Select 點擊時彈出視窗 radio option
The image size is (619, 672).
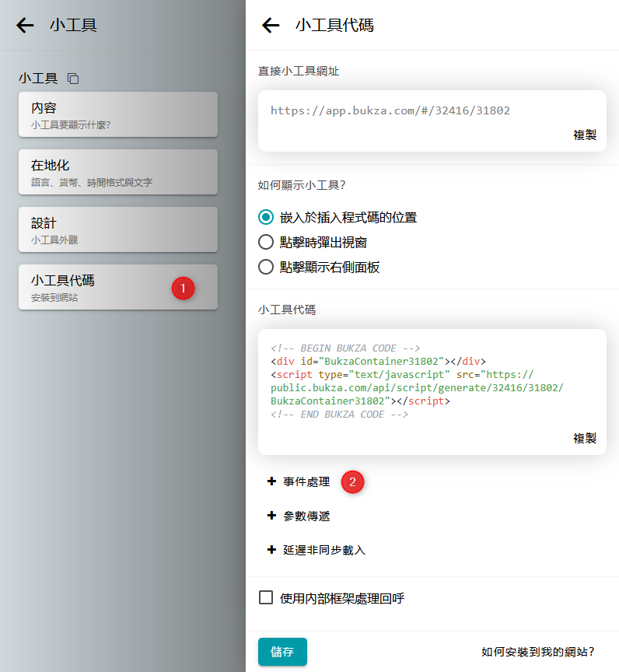[x=266, y=242]
